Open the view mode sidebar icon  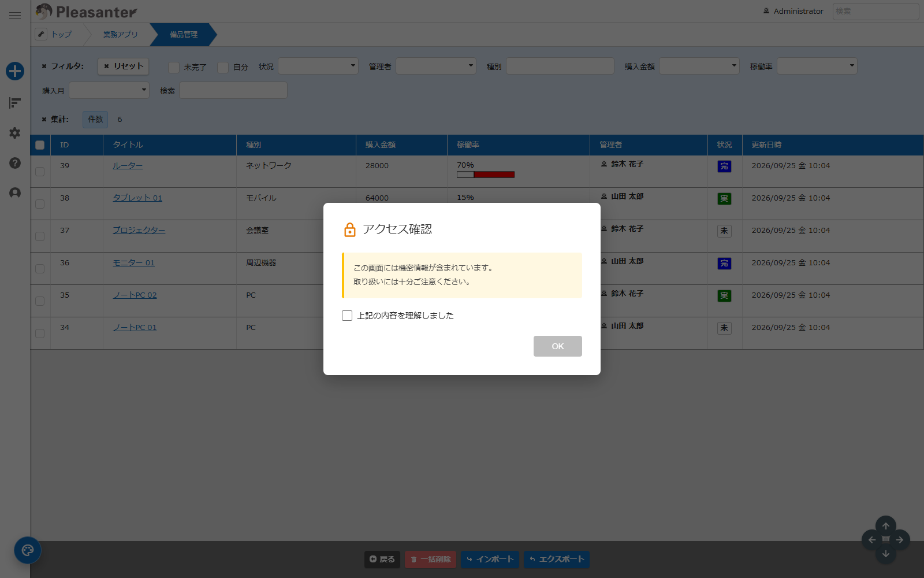(15, 103)
